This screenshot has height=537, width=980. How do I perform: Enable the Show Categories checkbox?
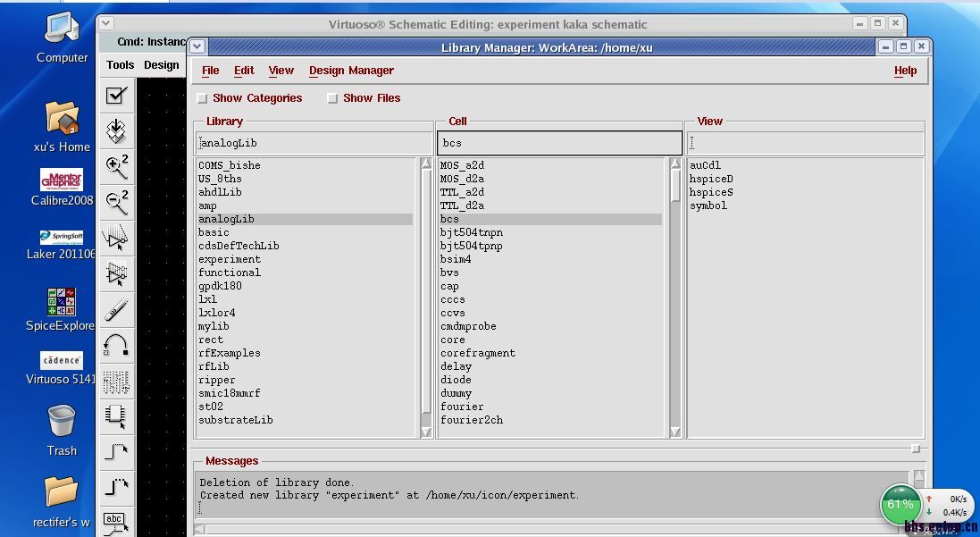coord(203,98)
